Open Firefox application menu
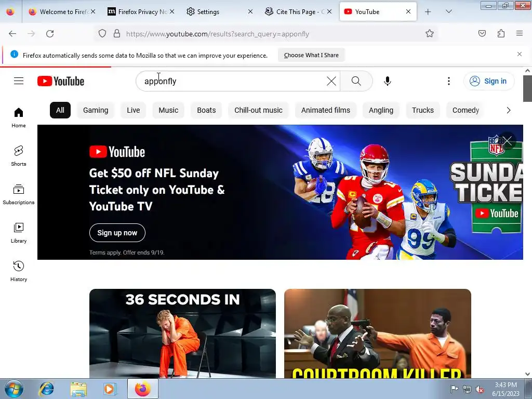 tap(519, 33)
